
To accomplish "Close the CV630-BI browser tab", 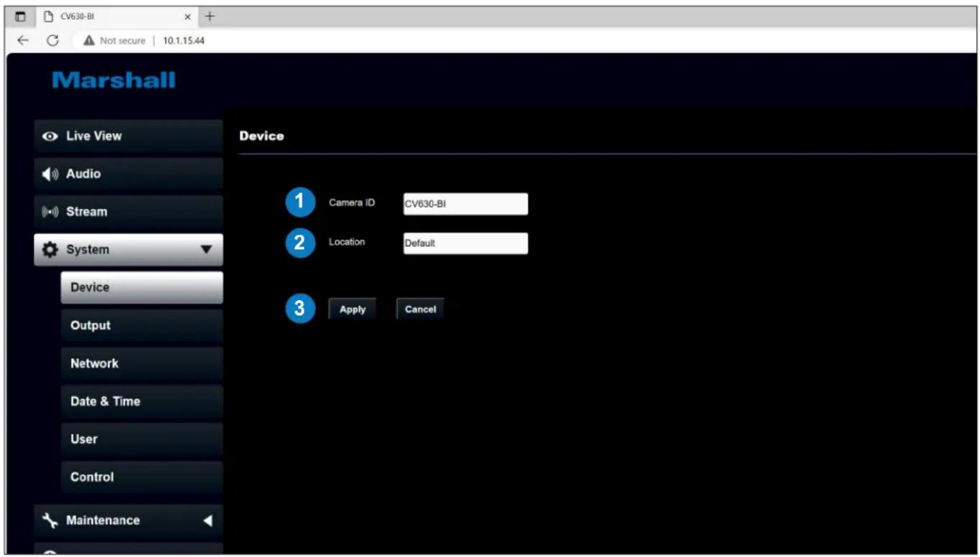I will (190, 16).
